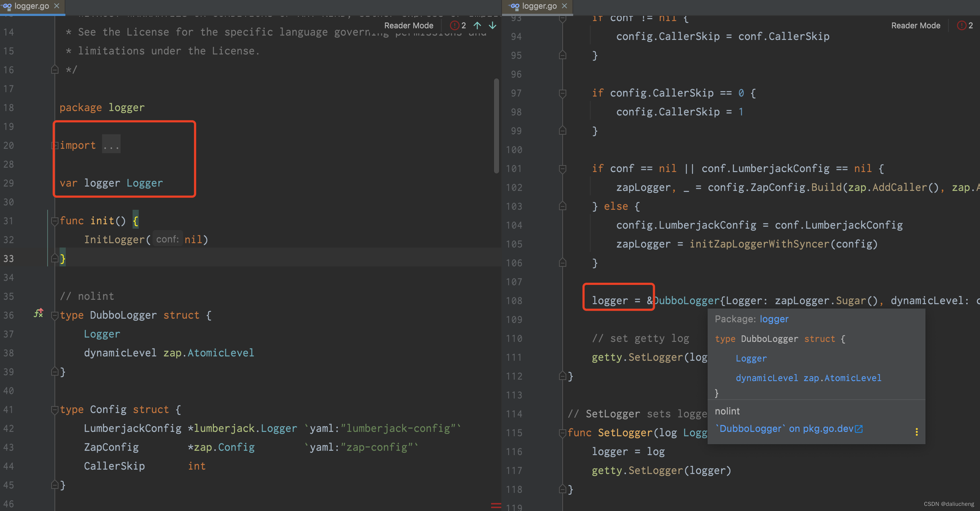Click 'InitLogger' call on line 32
Viewport: 980px width, 511px height.
tap(114, 240)
